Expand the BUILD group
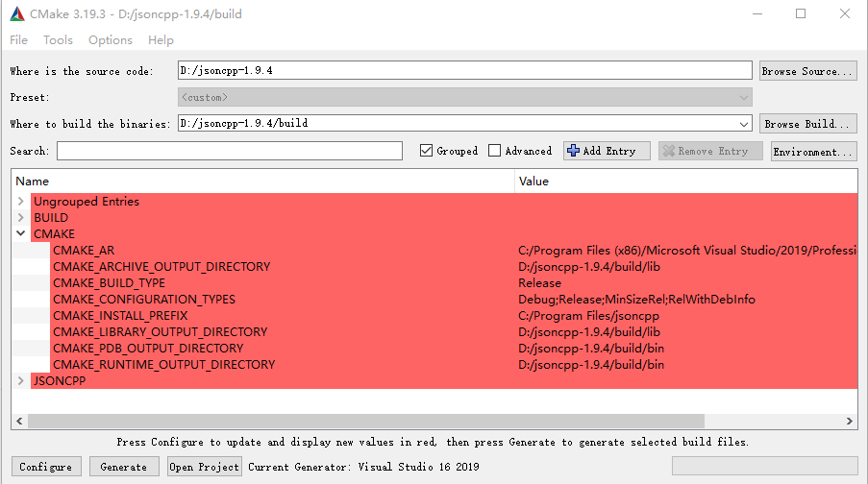 click(21, 218)
